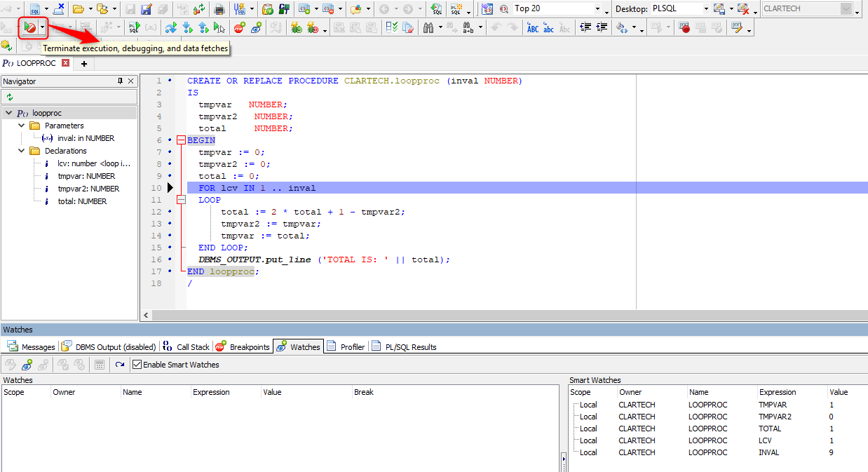Click the TOTAL smart watch row
Image resolution: width=868 pixels, height=472 pixels.
(x=718, y=429)
